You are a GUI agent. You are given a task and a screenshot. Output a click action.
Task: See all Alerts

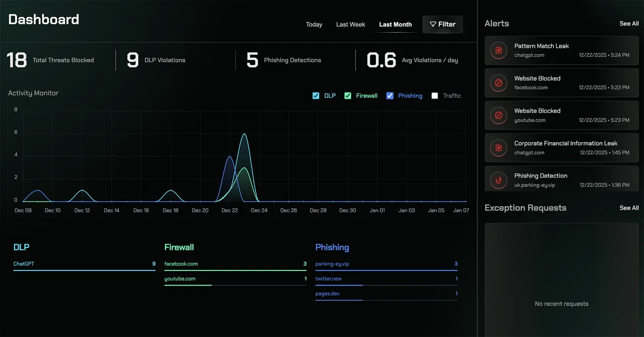(629, 24)
